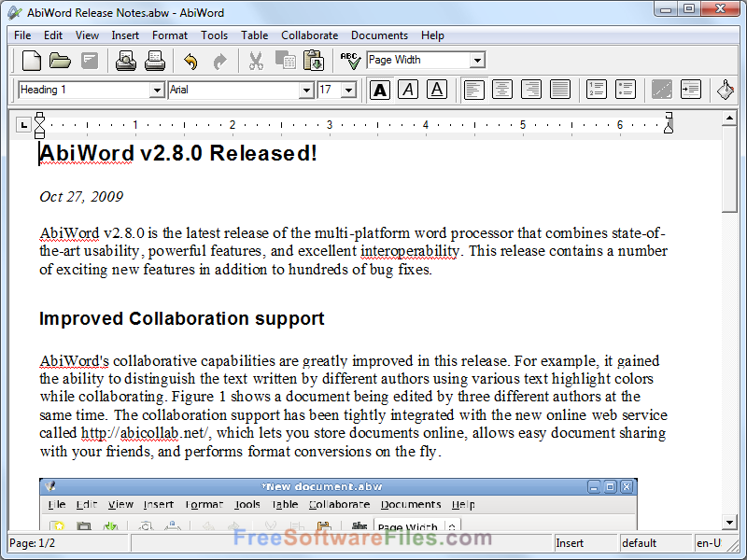747x560 pixels.
Task: Open print preview
Action: coord(126,61)
